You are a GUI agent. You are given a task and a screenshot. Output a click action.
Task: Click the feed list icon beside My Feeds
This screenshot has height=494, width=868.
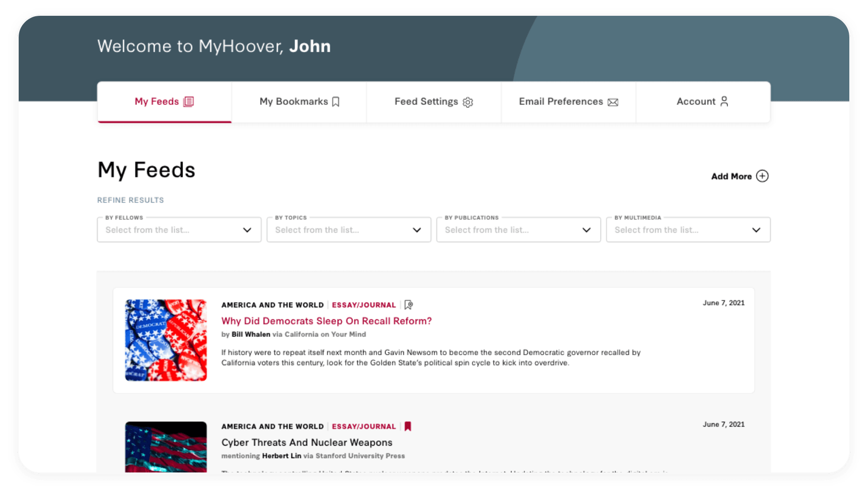(189, 101)
